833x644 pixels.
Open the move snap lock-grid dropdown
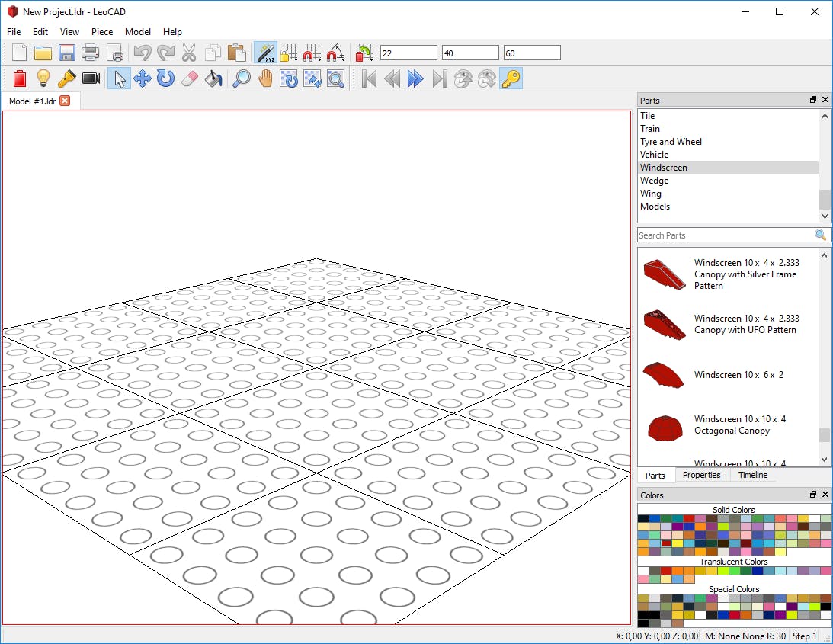289,53
